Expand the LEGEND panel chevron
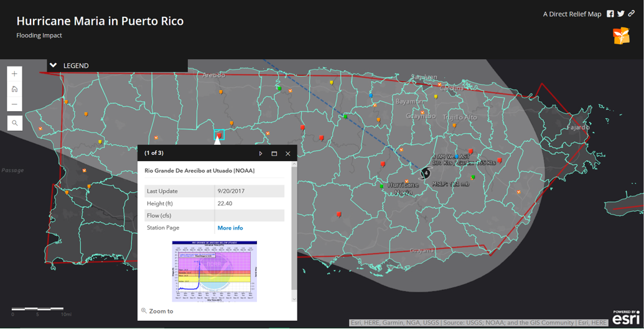Image resolution: width=644 pixels, height=329 pixels. click(54, 65)
